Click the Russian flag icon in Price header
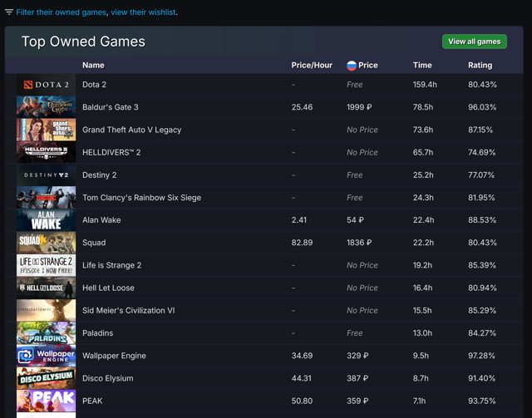 (352, 66)
